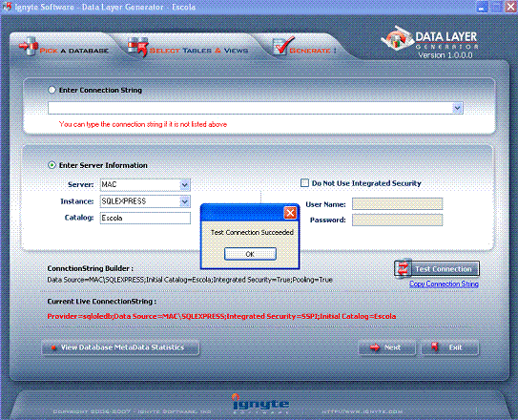
Task: Close the Test Connection Succeeded dialog
Action: [290, 213]
